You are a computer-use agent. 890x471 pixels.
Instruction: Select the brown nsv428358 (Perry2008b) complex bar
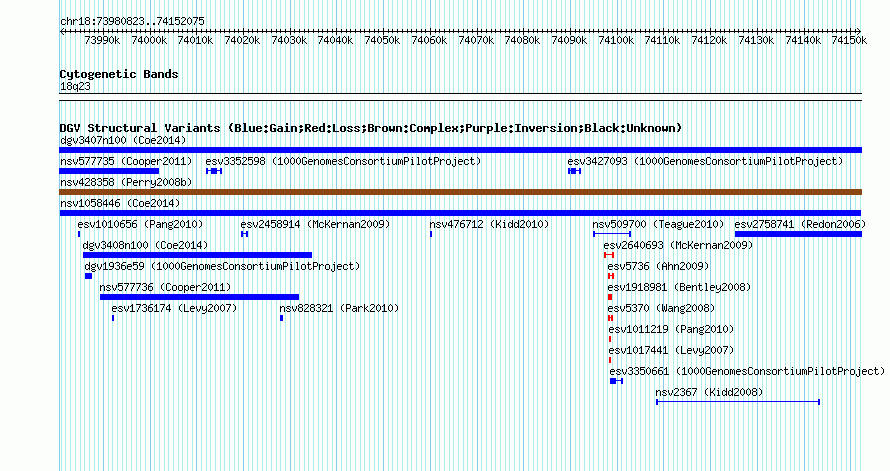coord(460,192)
